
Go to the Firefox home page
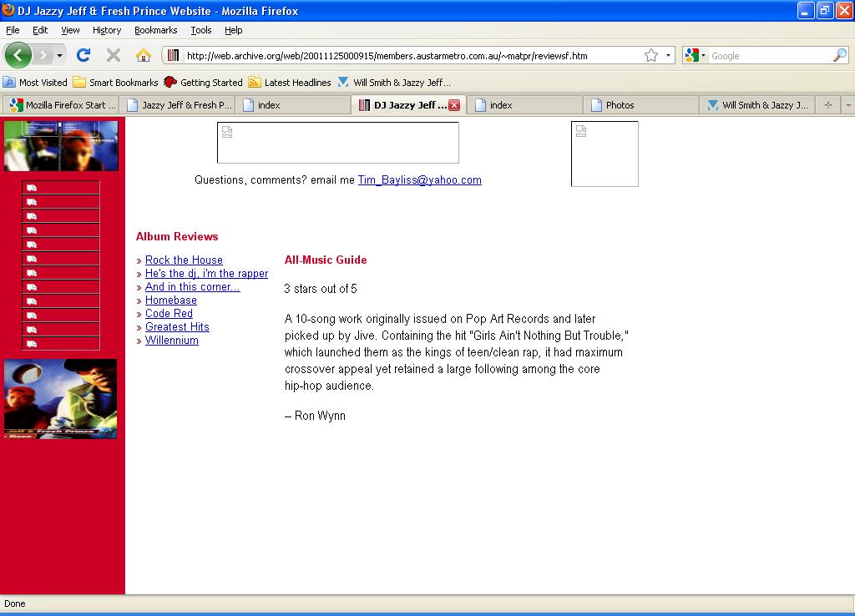144,55
